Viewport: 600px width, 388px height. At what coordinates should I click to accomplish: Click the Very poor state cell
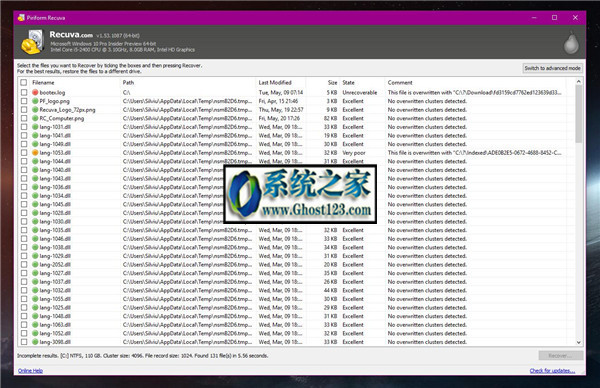pos(354,153)
